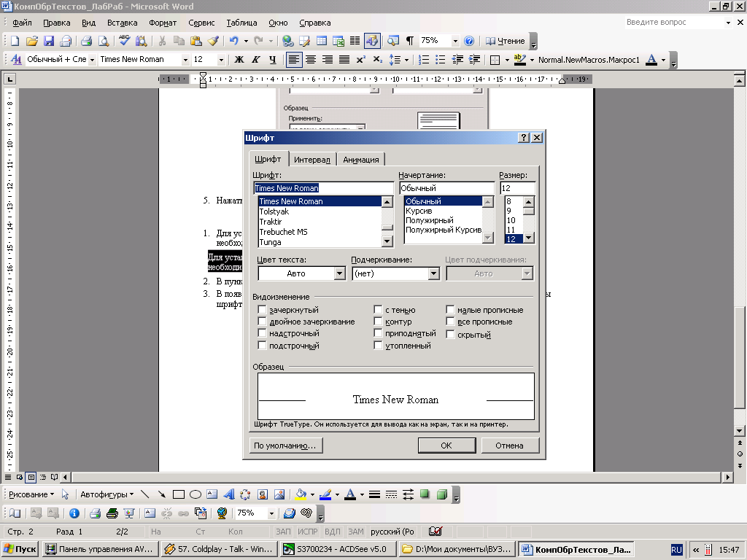Select Полужирный in Начертание list

click(x=429, y=220)
